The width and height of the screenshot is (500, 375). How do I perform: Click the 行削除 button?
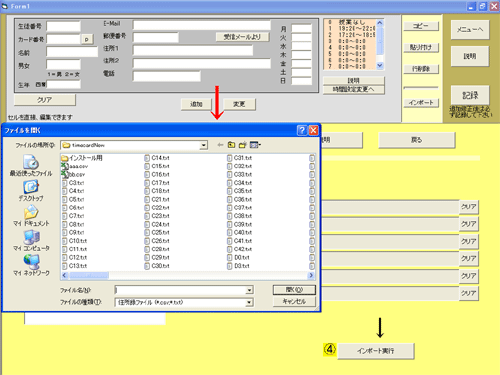tap(421, 69)
